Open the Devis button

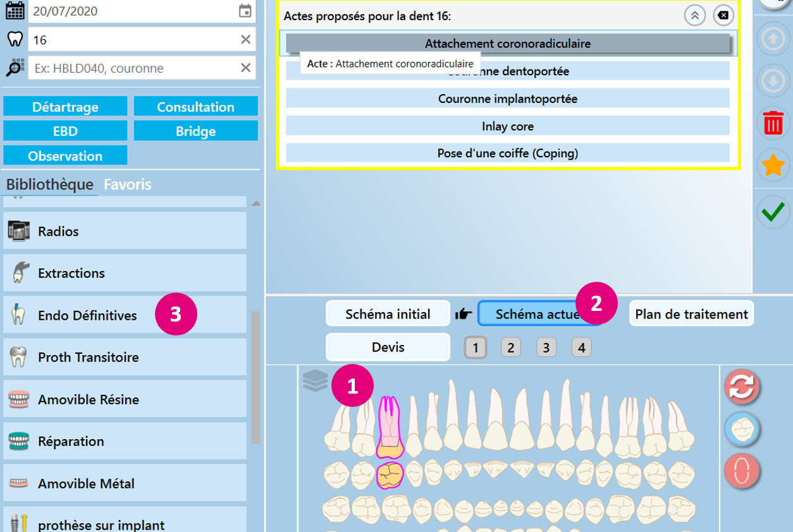click(388, 347)
